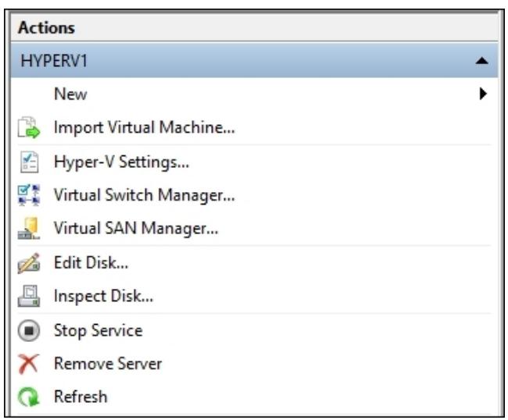The width and height of the screenshot is (508, 420).
Task: Choose Import Virtual Machine... action
Action: pyautogui.click(x=144, y=127)
